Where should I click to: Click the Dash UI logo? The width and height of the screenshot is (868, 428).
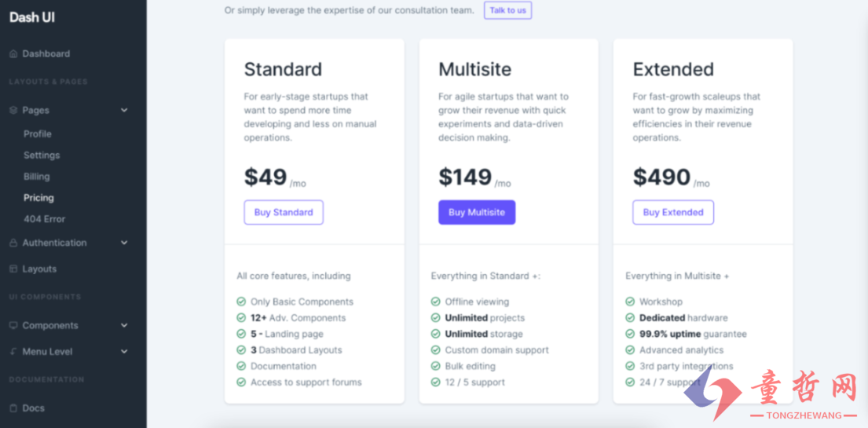tap(31, 18)
